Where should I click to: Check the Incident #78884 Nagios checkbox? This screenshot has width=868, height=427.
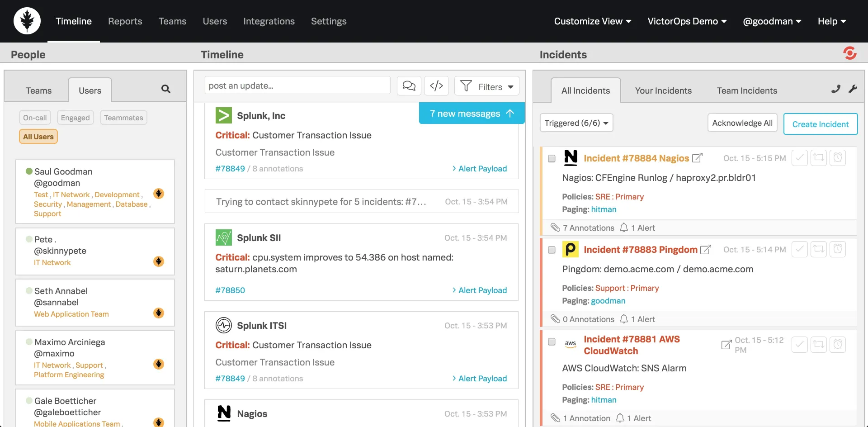(552, 158)
